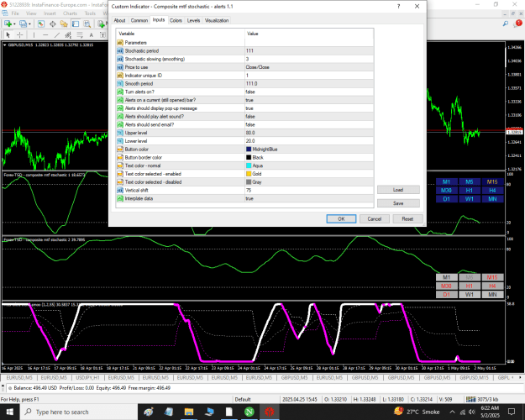Select the Text Label 'T' tool
This screenshot has height=420, width=525.
click(x=102, y=34)
